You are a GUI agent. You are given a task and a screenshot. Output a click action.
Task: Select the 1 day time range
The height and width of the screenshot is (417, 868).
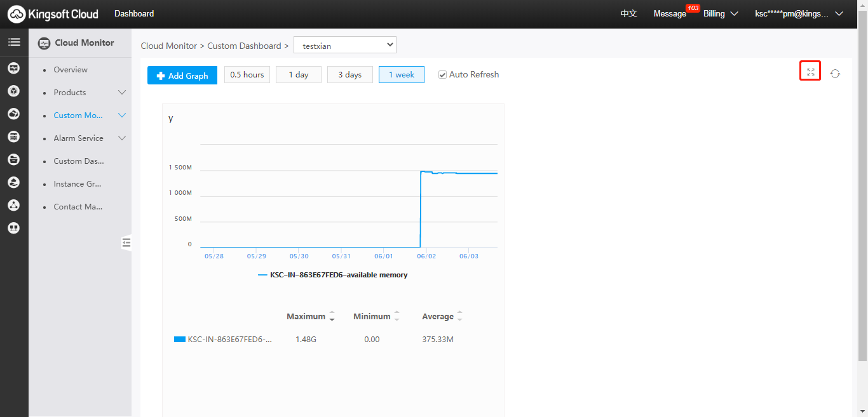click(298, 75)
